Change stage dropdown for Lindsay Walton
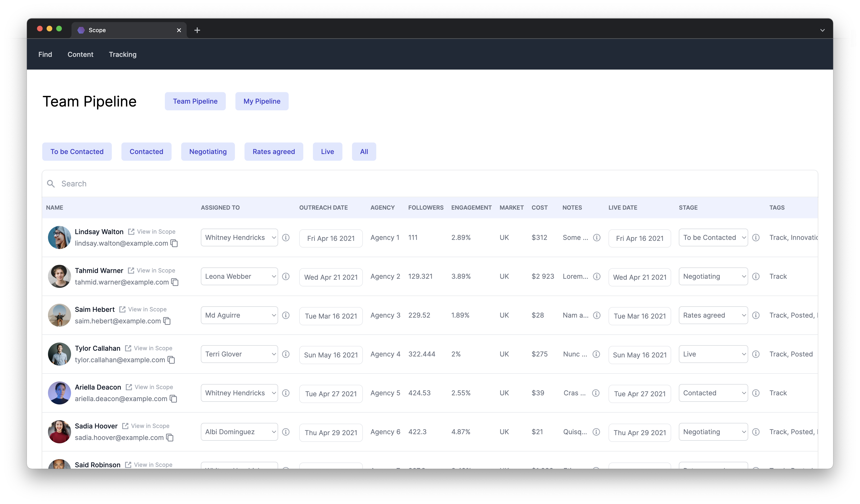The image size is (860, 504). coord(713,237)
